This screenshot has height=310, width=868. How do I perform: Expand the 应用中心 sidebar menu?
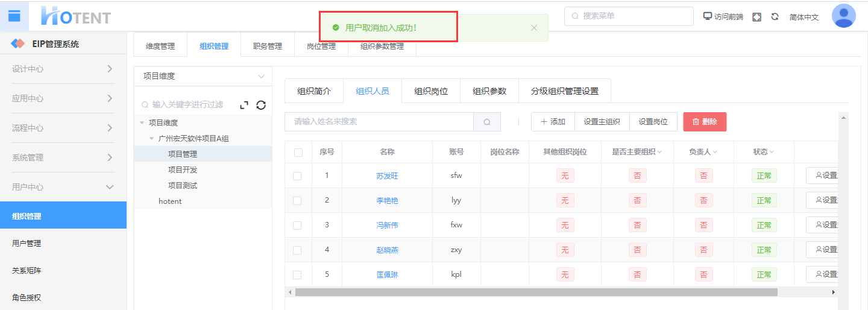click(63, 98)
